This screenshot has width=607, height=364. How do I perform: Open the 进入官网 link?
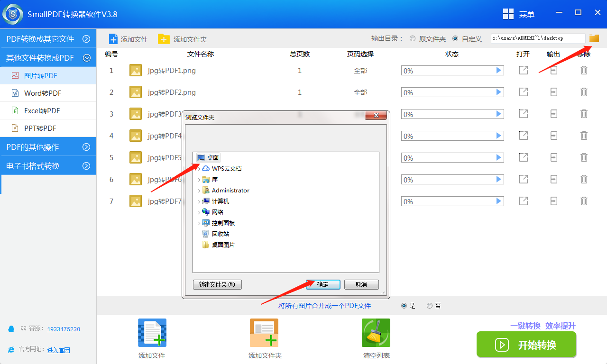pos(59,350)
